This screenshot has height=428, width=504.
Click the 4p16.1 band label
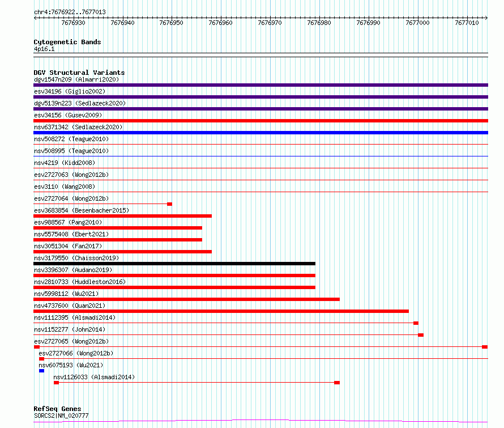[44, 49]
